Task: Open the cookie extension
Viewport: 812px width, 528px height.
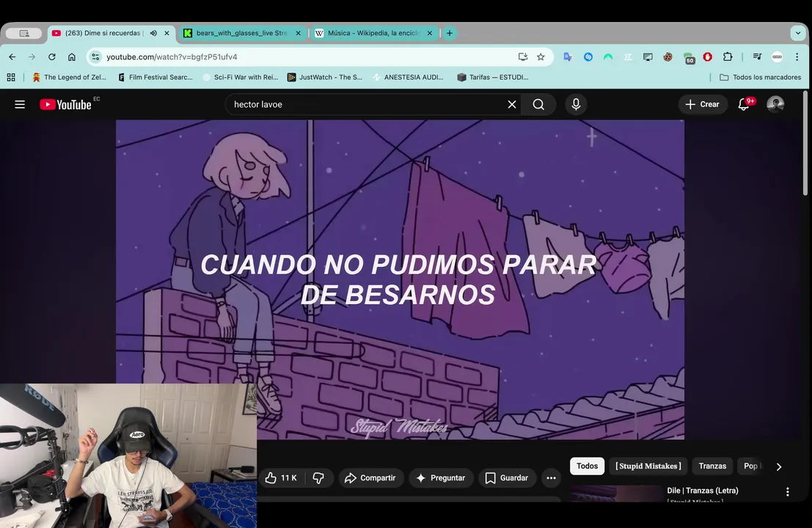Action: [x=668, y=57]
